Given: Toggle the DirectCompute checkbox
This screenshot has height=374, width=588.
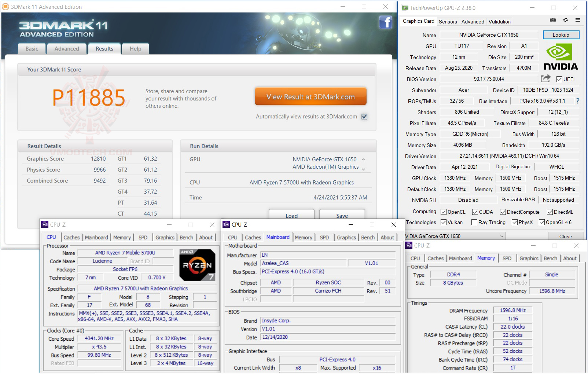Looking at the screenshot, I should point(503,212).
